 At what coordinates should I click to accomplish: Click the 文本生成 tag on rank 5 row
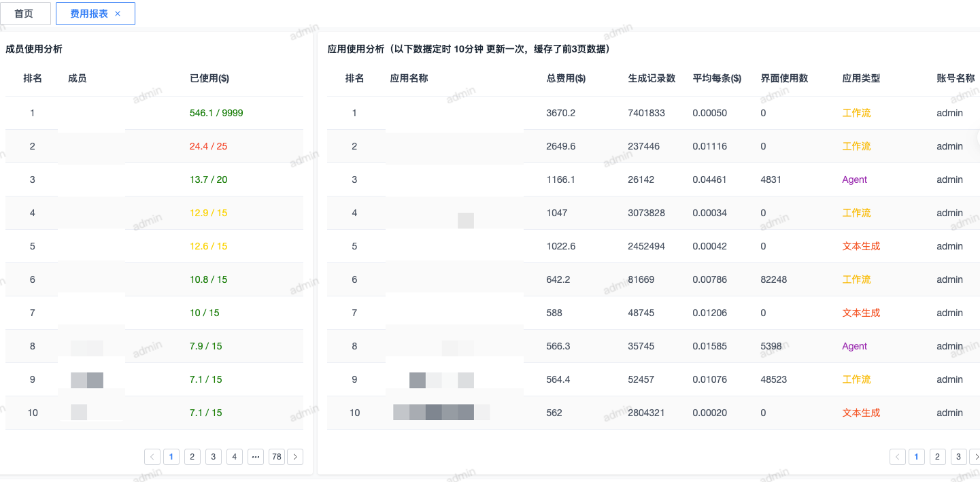click(861, 246)
